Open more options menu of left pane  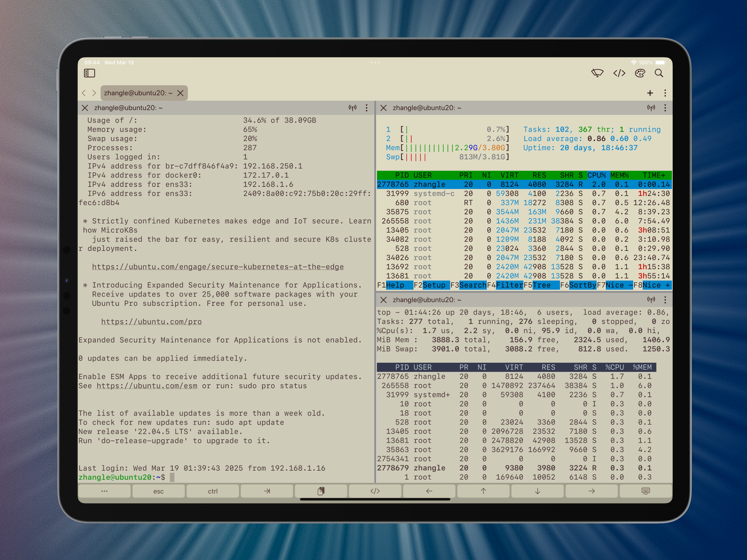click(366, 108)
